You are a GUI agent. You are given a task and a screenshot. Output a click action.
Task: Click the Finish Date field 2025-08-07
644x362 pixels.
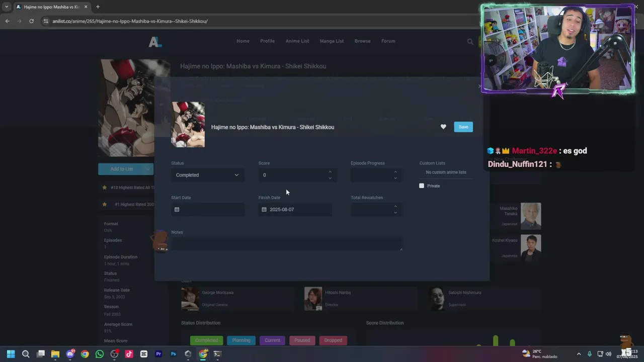(295, 209)
